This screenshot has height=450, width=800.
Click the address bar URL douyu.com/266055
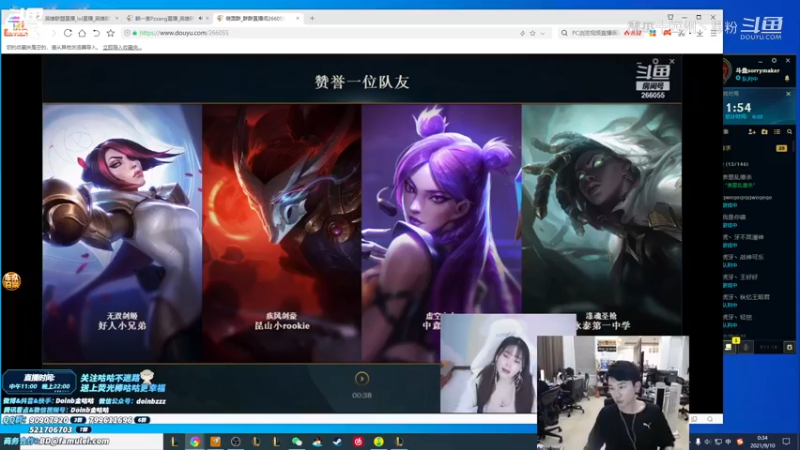(x=184, y=33)
